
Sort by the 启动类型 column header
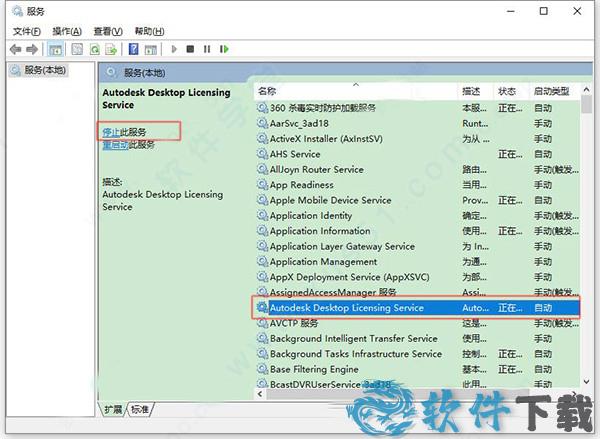pos(552,91)
